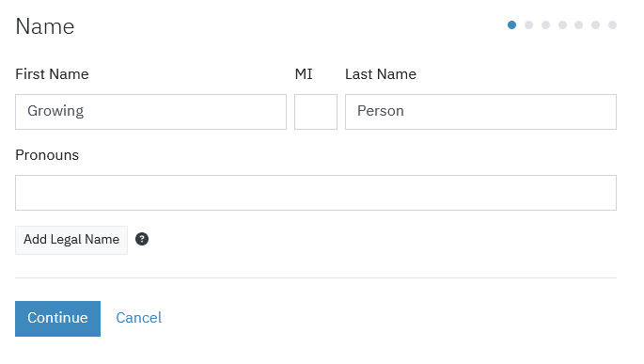
Task: Click the legal name help question-mark icon
Action: click(142, 239)
